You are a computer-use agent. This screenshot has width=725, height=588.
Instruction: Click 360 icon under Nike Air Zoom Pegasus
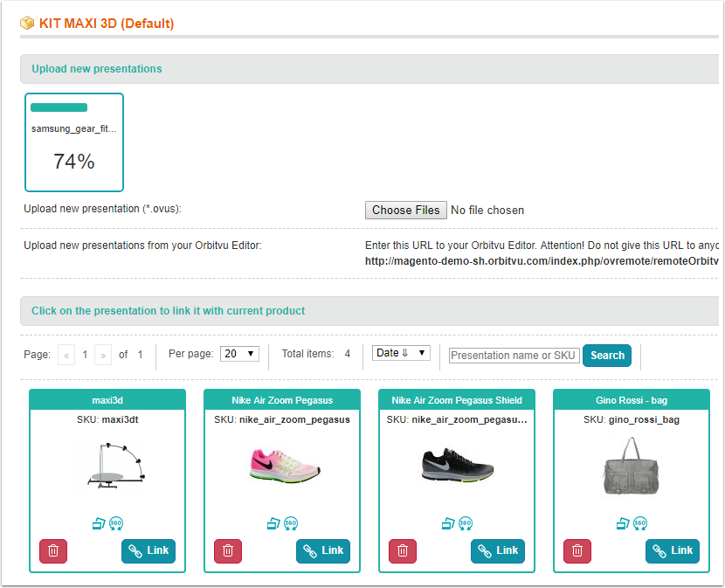[x=291, y=523]
